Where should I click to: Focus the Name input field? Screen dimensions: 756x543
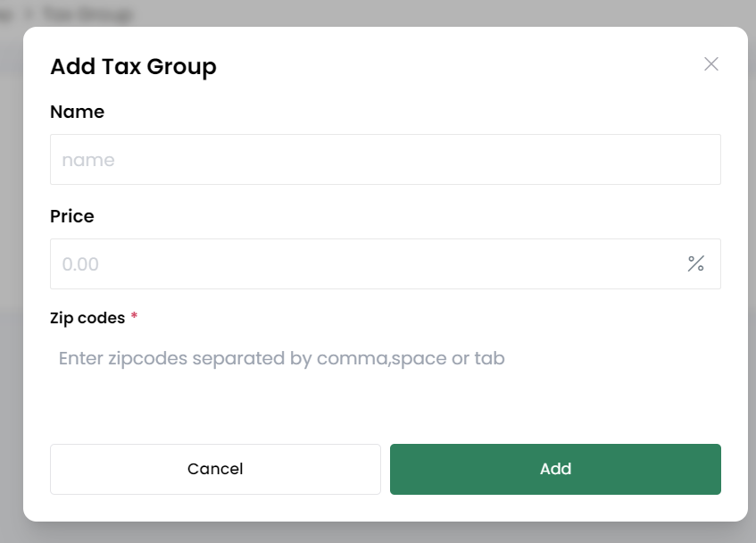click(386, 160)
